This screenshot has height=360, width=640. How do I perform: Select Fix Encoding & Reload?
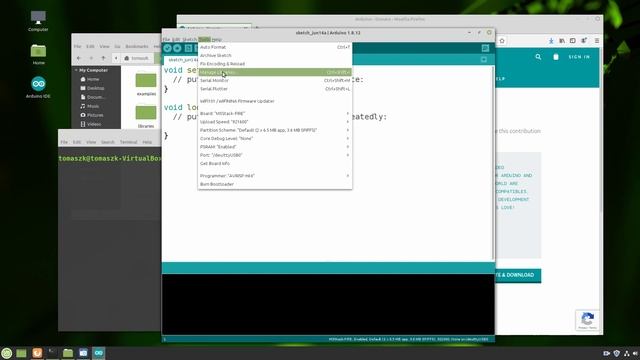coord(275,64)
